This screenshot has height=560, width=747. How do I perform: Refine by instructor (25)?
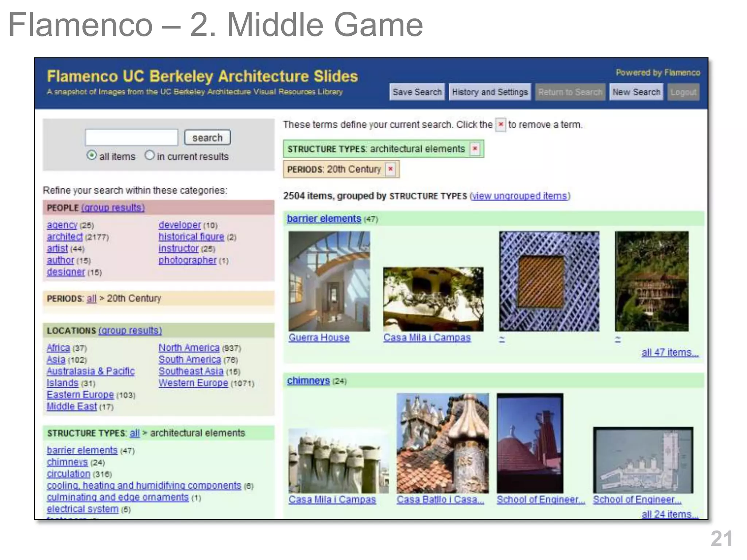(x=178, y=248)
